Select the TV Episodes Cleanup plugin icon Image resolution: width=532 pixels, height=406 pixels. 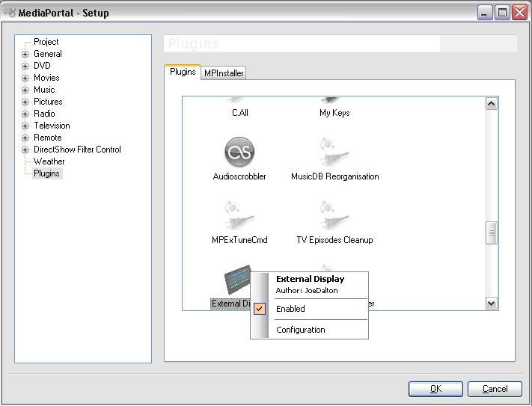click(x=334, y=216)
